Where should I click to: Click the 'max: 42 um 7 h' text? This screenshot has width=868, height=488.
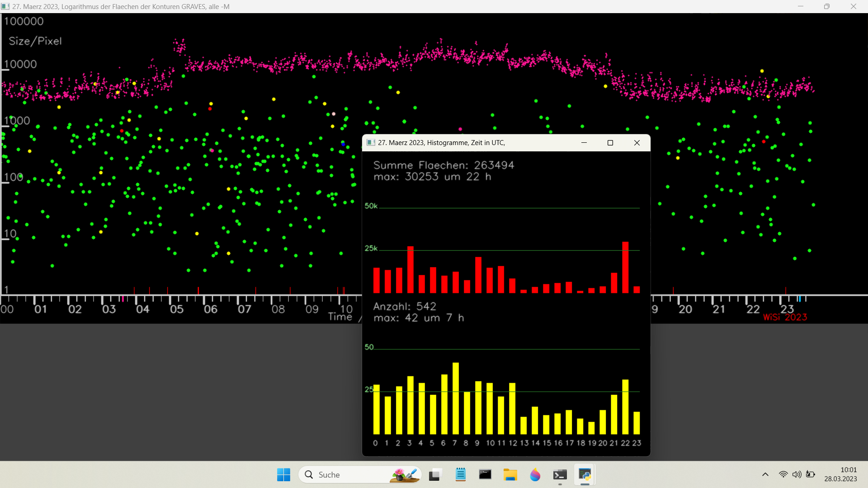[x=419, y=318]
